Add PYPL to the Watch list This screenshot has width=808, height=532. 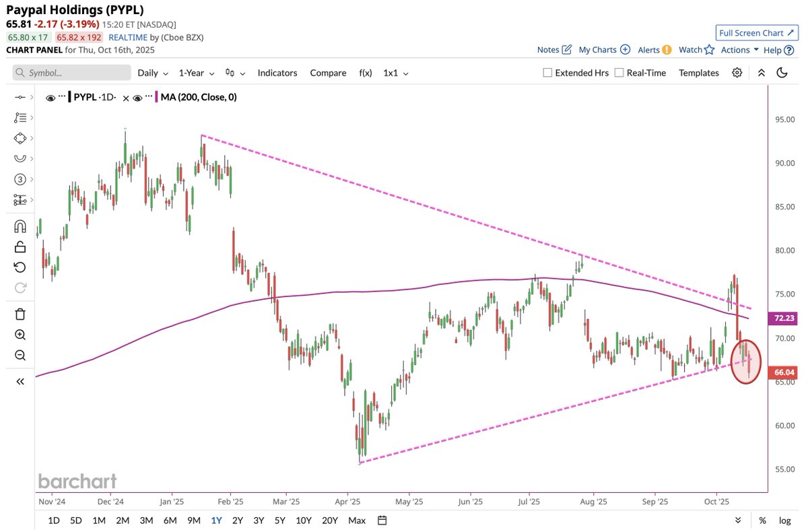(696, 50)
